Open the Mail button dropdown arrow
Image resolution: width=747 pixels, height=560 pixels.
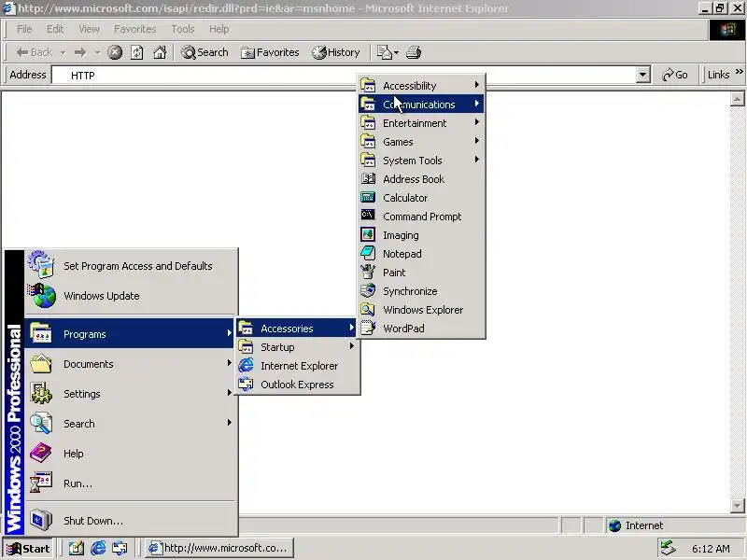(x=396, y=52)
